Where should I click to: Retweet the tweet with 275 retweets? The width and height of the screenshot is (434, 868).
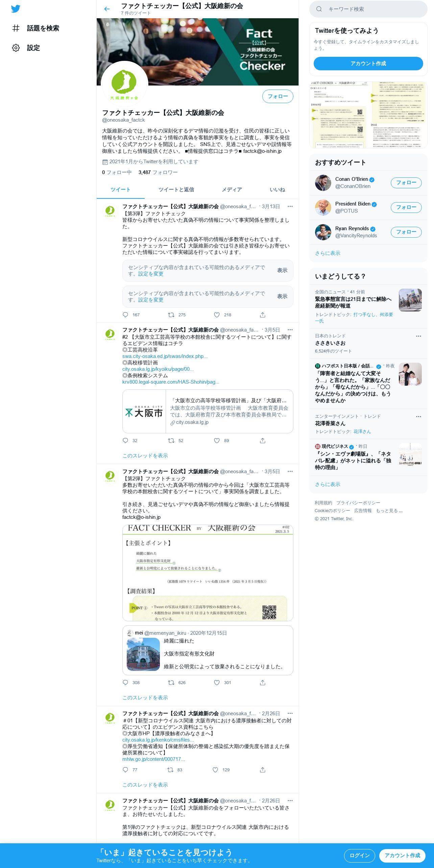(x=171, y=315)
